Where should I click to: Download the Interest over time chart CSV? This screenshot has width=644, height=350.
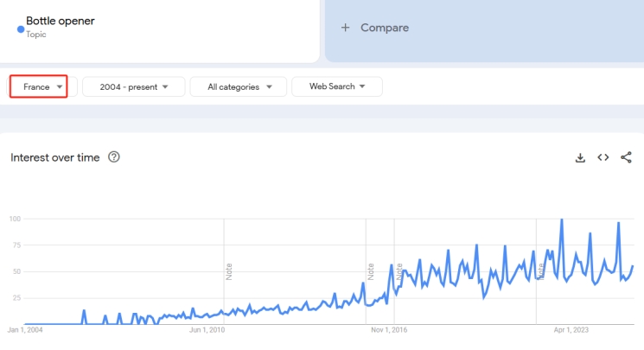pos(580,157)
